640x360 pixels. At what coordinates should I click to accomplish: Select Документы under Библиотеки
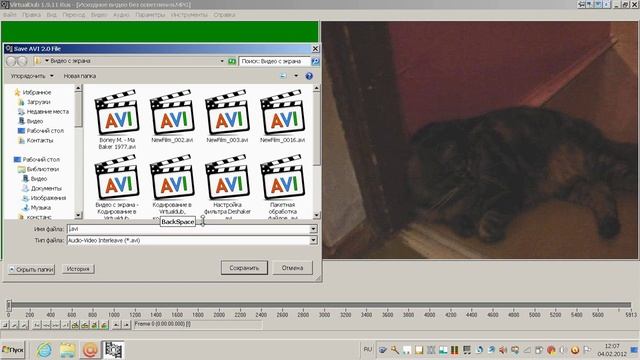(46, 189)
